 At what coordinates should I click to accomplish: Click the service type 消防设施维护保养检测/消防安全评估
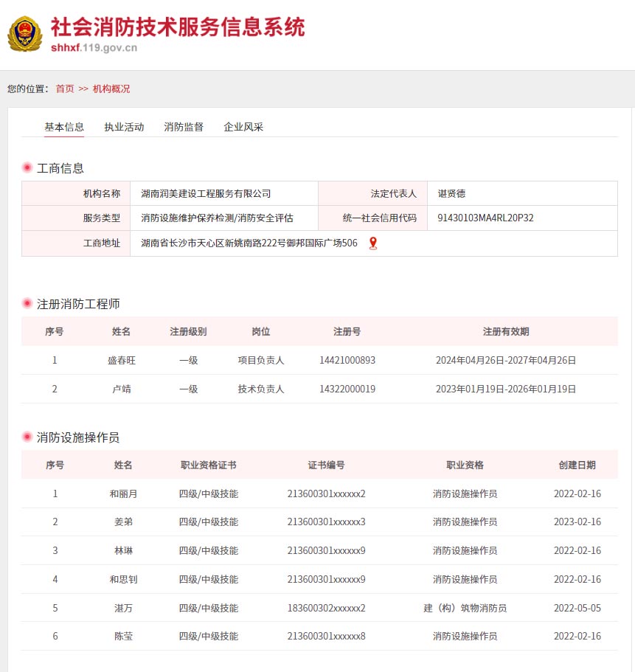(x=218, y=218)
